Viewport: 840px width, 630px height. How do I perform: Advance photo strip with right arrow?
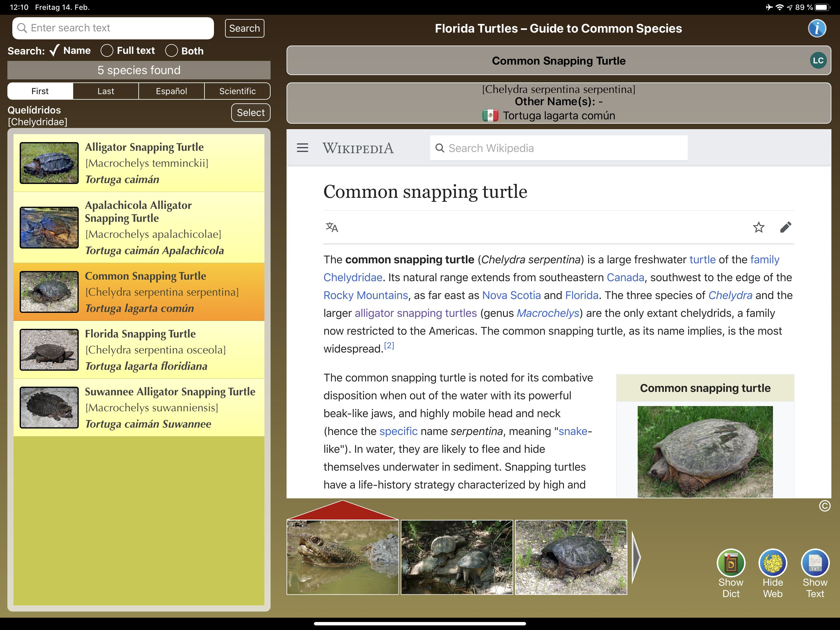tap(636, 557)
